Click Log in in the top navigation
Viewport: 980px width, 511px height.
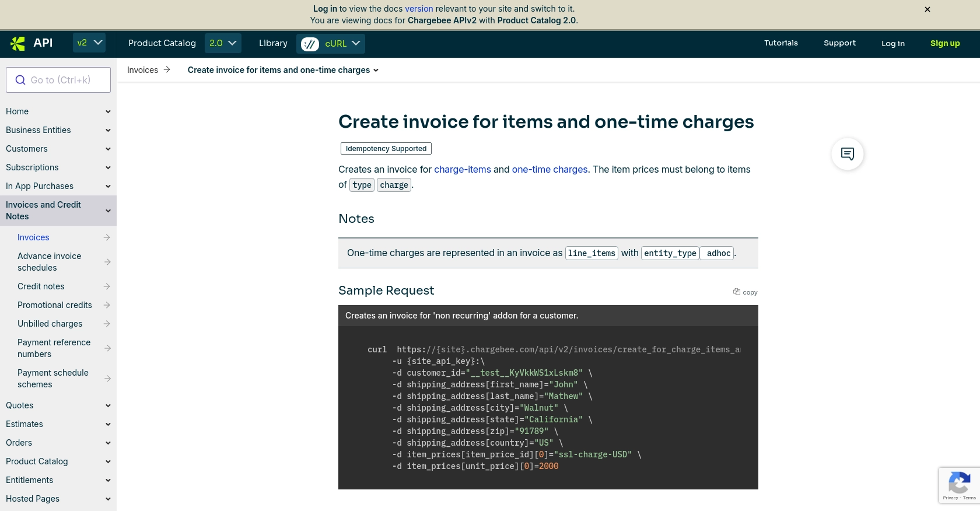tap(893, 44)
